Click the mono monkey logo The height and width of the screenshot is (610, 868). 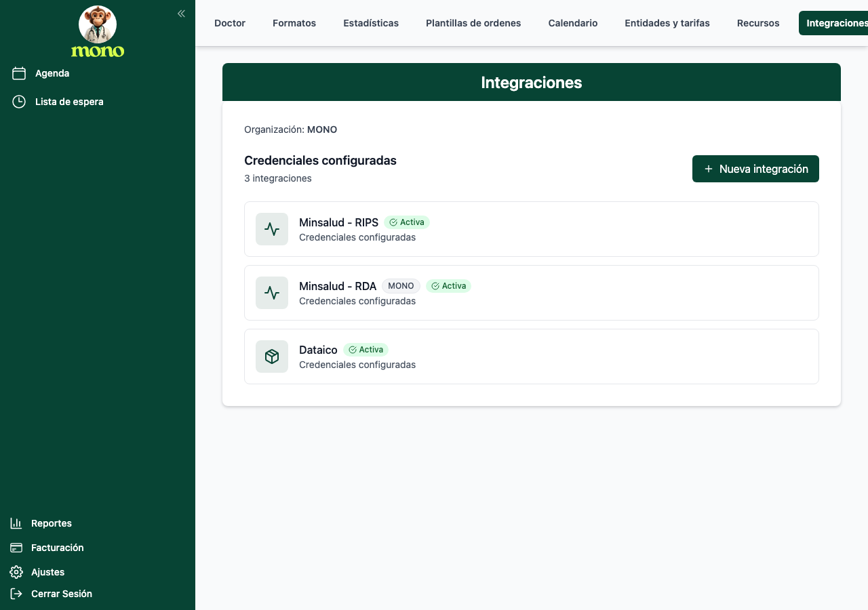[x=98, y=32]
